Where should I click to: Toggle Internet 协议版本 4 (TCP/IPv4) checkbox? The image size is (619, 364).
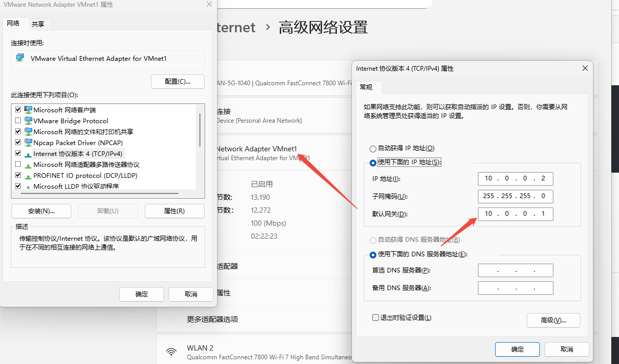click(x=18, y=153)
